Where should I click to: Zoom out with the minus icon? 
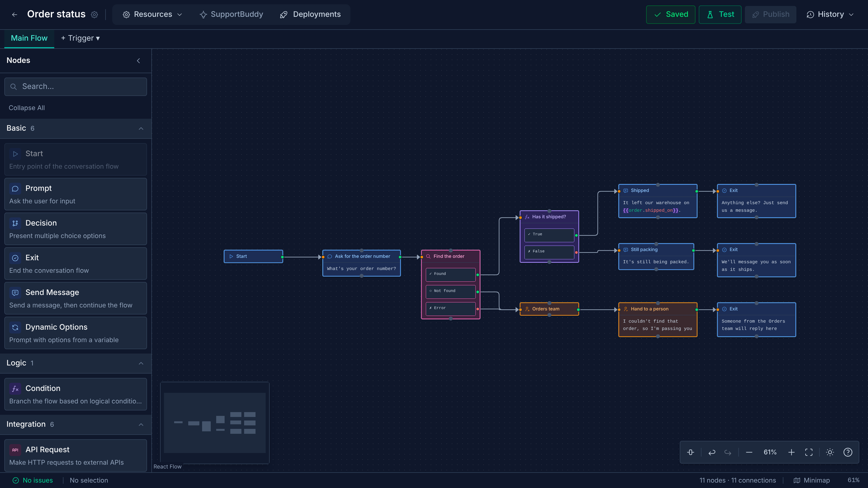tap(749, 452)
